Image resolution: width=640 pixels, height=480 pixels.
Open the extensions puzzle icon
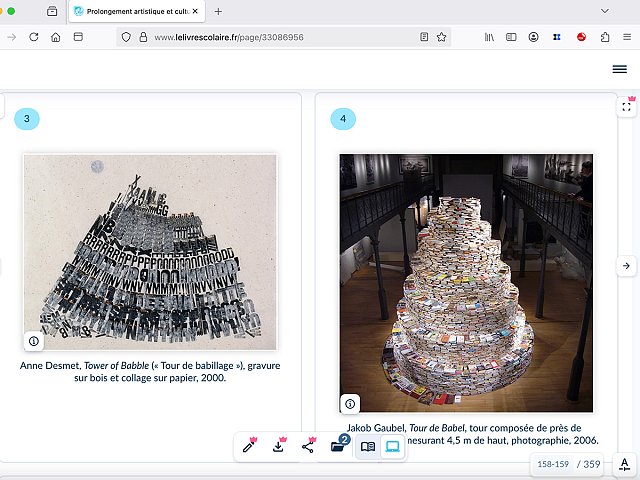pyautogui.click(x=605, y=37)
